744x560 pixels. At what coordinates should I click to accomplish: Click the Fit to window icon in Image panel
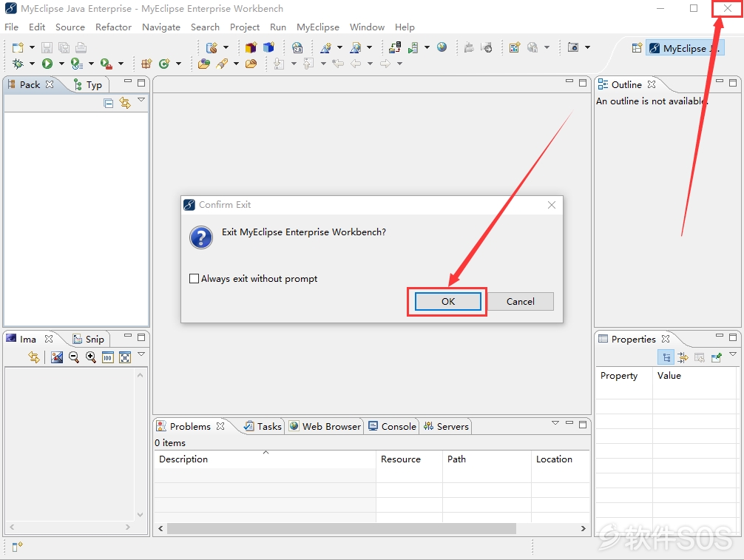(x=125, y=357)
